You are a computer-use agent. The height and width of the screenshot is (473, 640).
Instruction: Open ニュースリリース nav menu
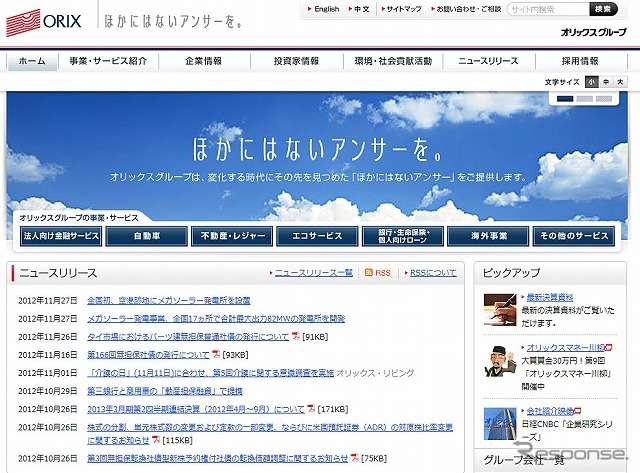tap(488, 62)
